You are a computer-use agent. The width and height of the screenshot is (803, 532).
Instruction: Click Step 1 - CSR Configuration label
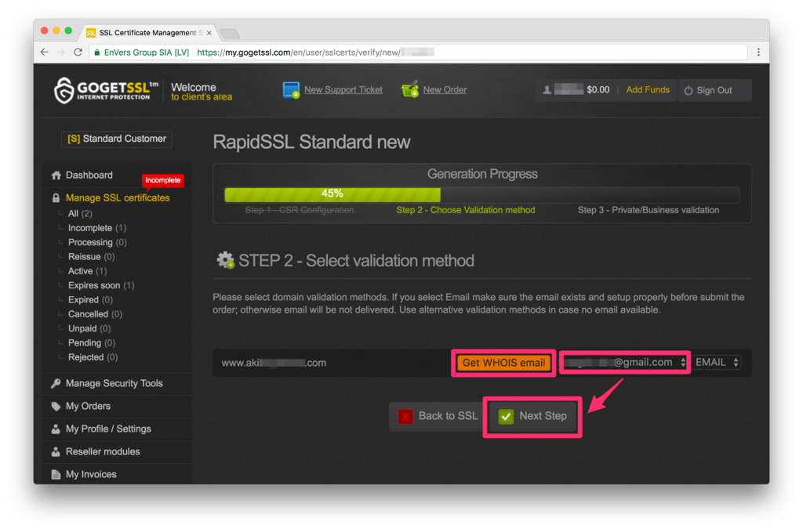(x=299, y=210)
